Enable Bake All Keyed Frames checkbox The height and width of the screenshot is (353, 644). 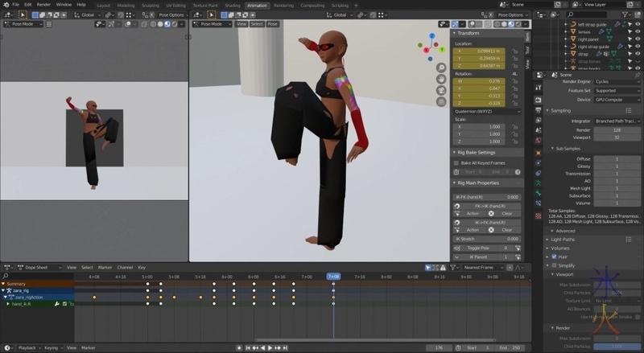[456, 163]
